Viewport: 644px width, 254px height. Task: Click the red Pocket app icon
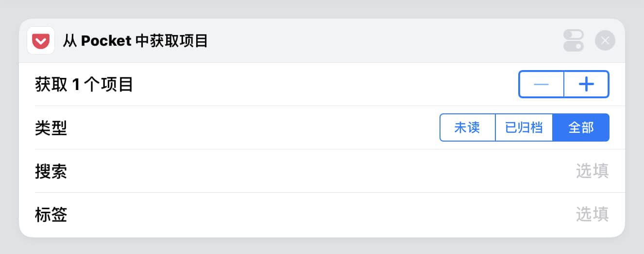41,41
